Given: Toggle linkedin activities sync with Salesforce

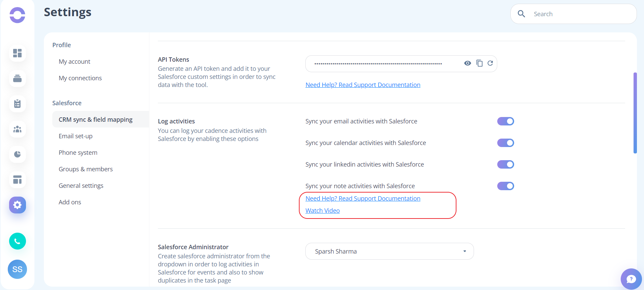Looking at the screenshot, I should (505, 164).
